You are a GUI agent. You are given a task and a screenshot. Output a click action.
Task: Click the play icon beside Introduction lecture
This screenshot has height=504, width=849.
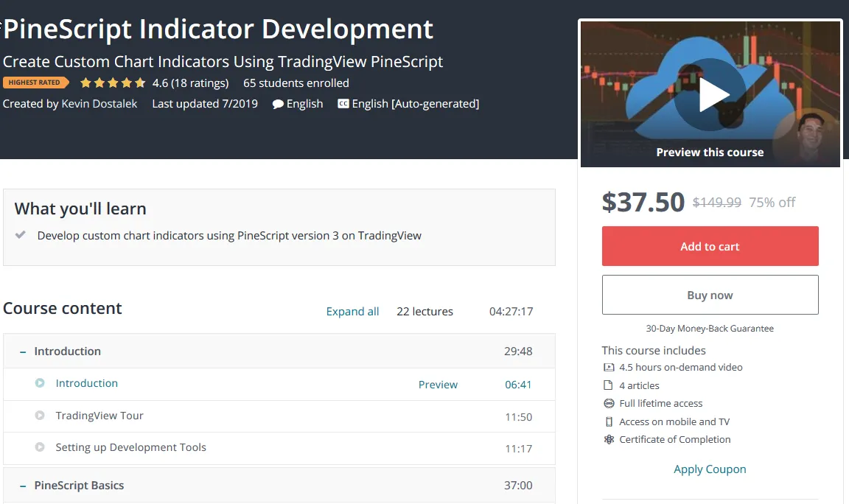coord(40,383)
